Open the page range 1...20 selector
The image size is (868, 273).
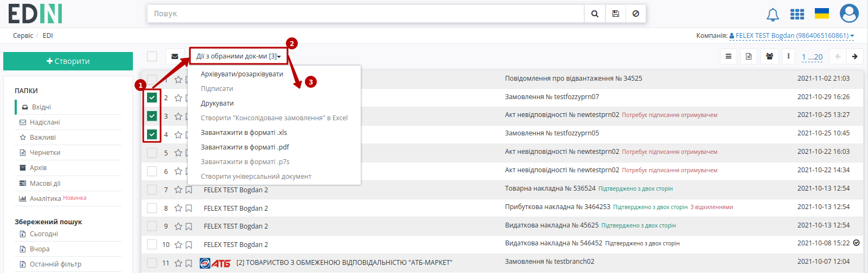click(x=812, y=57)
